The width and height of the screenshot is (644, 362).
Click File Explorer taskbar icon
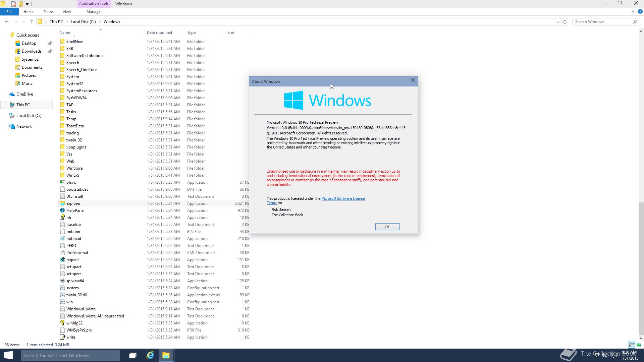click(x=166, y=355)
